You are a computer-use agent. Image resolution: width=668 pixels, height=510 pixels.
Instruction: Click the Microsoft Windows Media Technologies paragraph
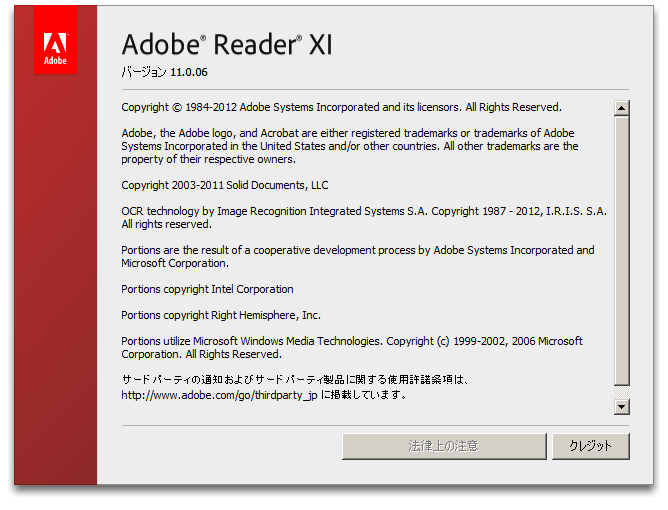(x=352, y=348)
